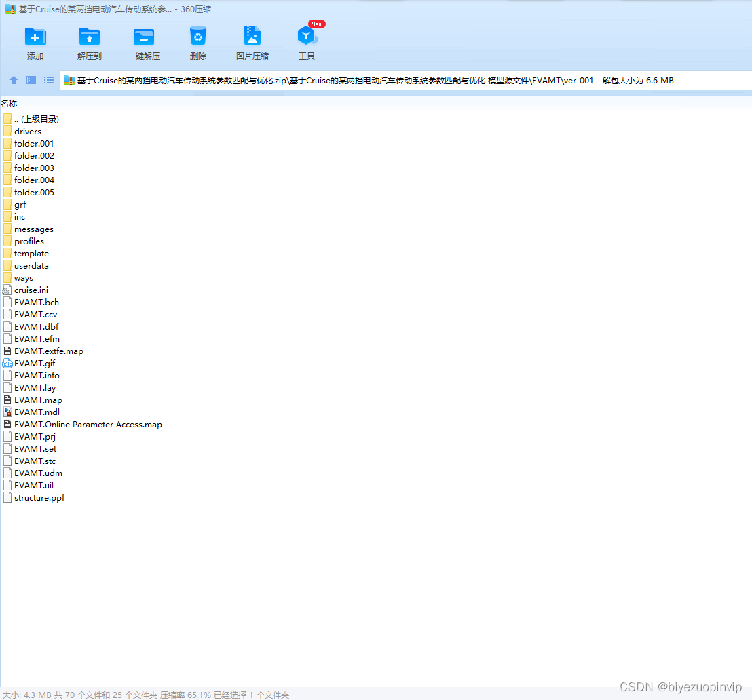This screenshot has height=700, width=752.
Task: Select the drivers folder icon
Action: point(7,132)
